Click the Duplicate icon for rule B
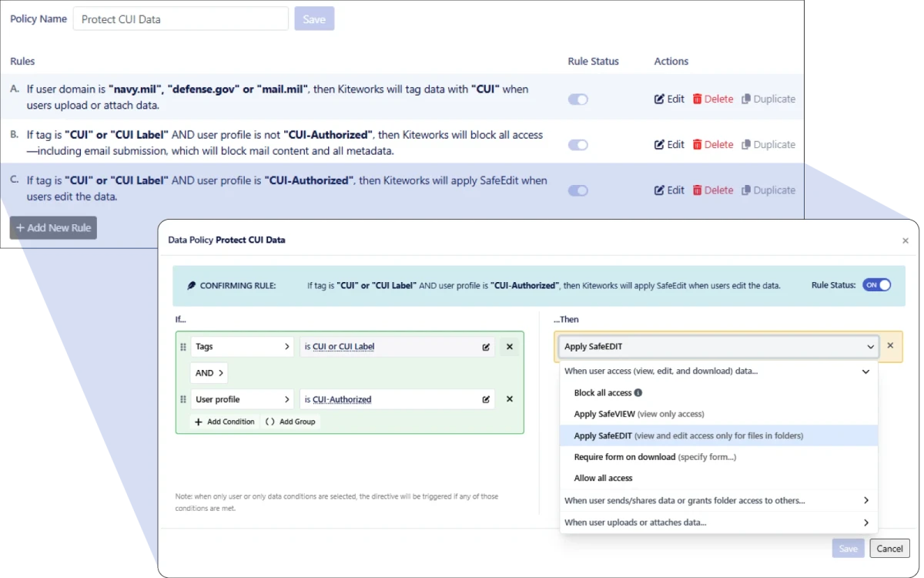 coord(746,144)
